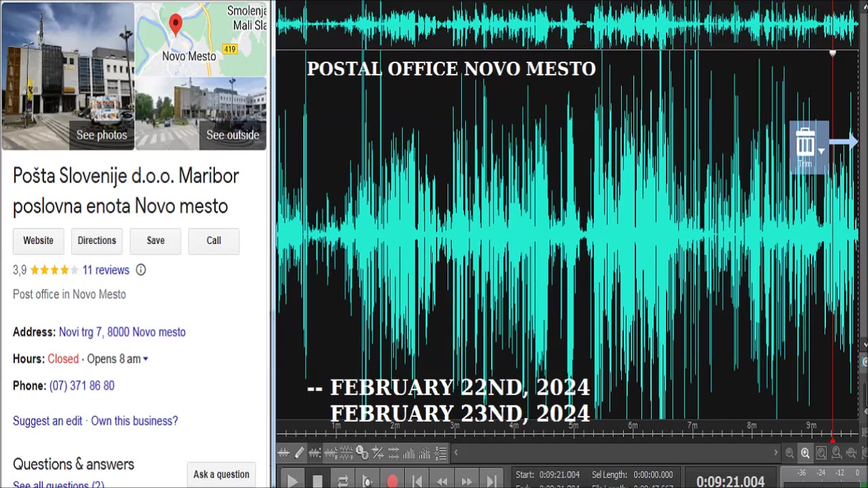Open the Website button for Pošta Slovenije
The image size is (868, 488).
(x=39, y=241)
